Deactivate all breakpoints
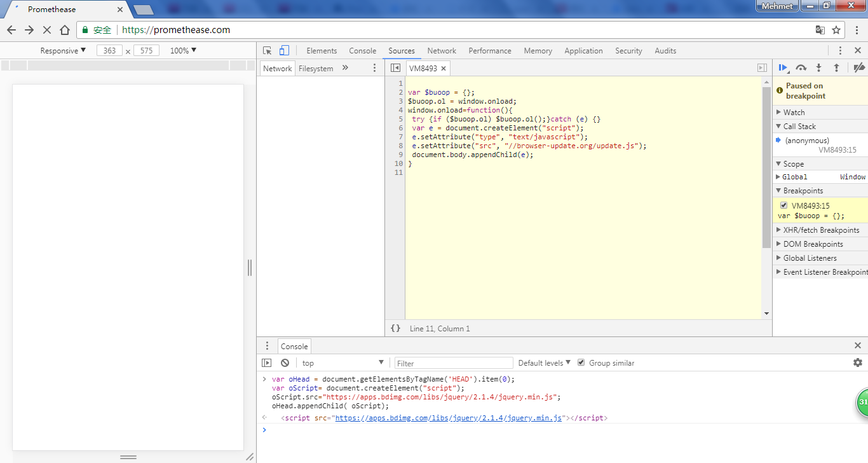This screenshot has height=463, width=868. click(859, 68)
